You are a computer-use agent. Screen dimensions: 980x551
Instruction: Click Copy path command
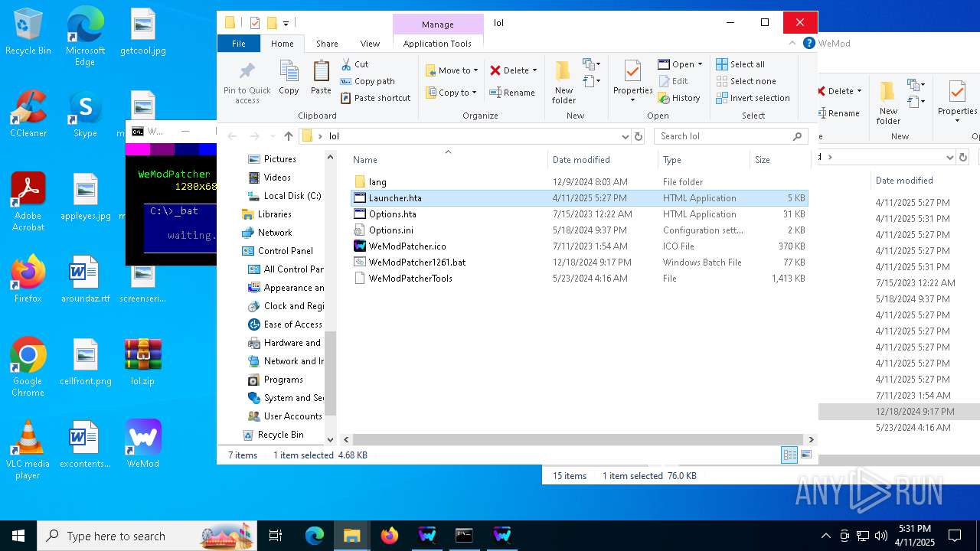(x=367, y=81)
